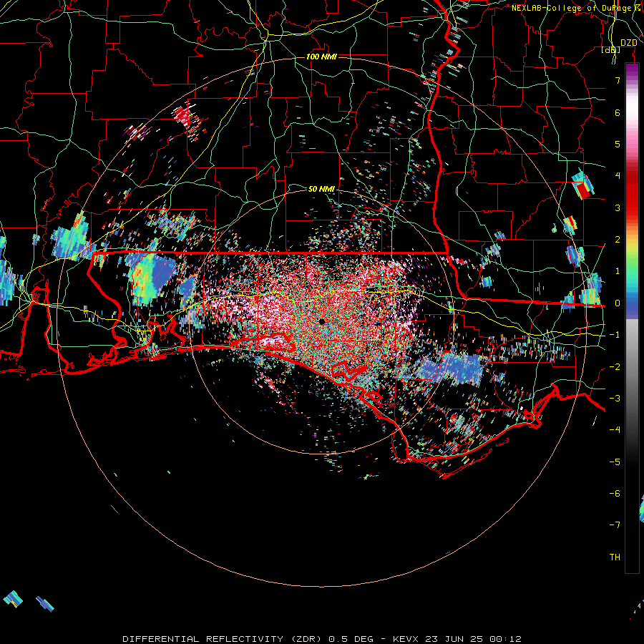Click the DZD [dB] legend title
Viewport: 644px width, 644px height.
click(620, 46)
